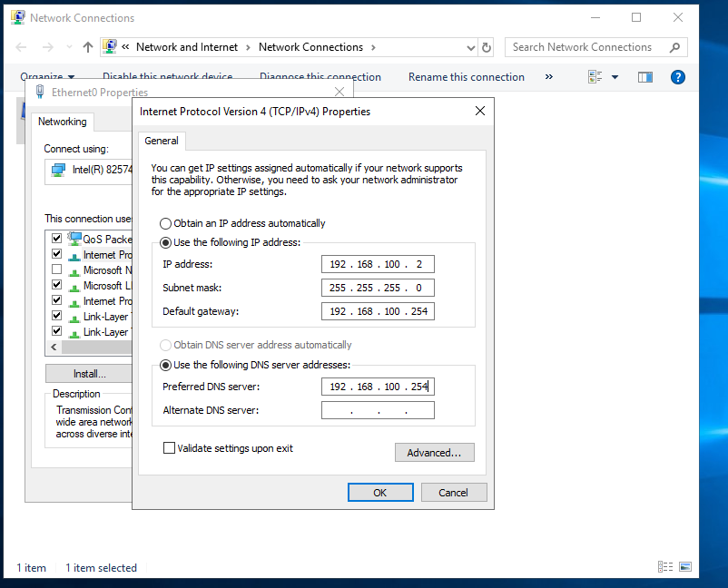Click the Alternate DNS server field

tap(378, 410)
